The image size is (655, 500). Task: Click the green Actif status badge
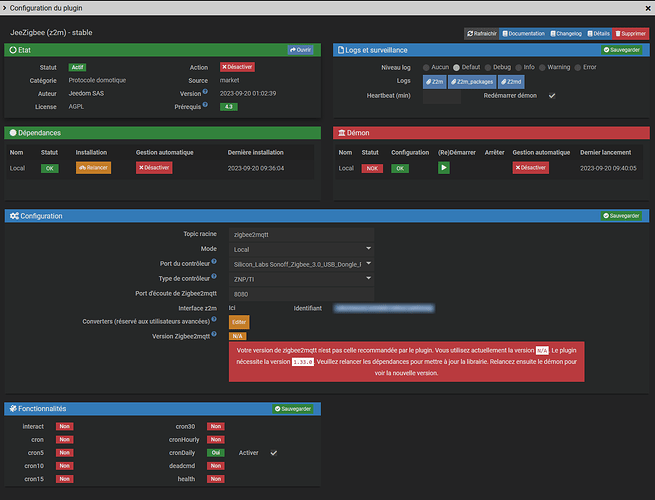77,67
